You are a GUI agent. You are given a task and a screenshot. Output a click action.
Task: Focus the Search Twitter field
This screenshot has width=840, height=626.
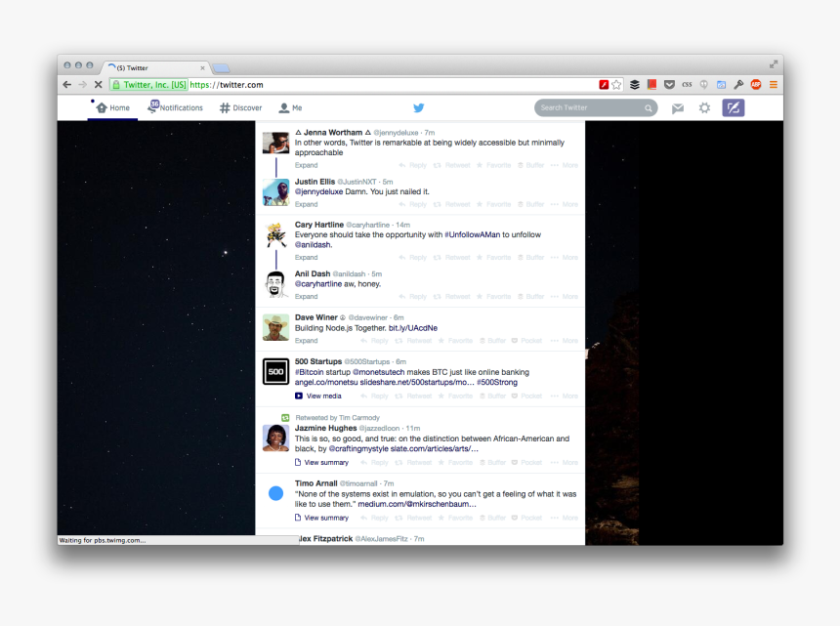pyautogui.click(x=596, y=108)
